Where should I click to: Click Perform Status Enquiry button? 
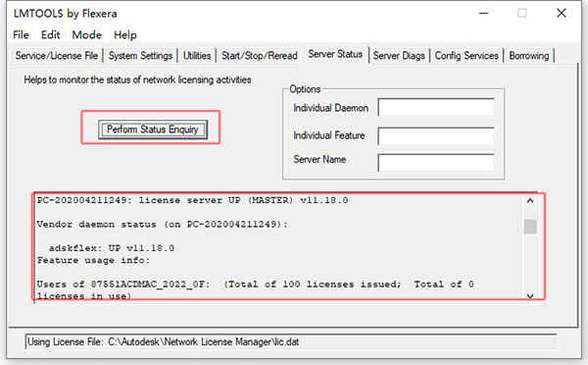pyautogui.click(x=153, y=130)
